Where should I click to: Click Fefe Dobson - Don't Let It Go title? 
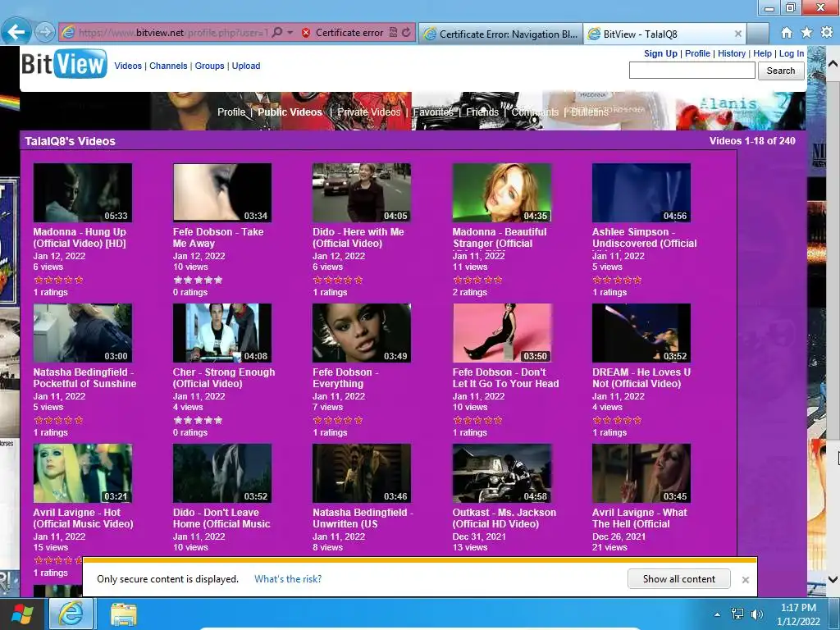coord(505,377)
